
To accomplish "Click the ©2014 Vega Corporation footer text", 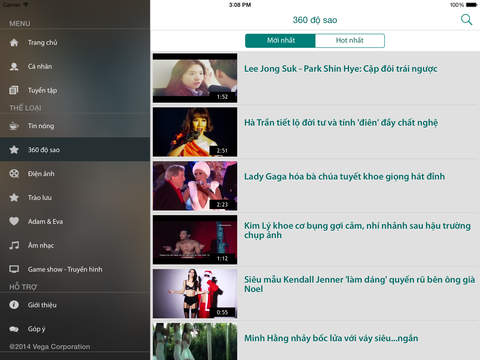I will pyautogui.click(x=50, y=347).
